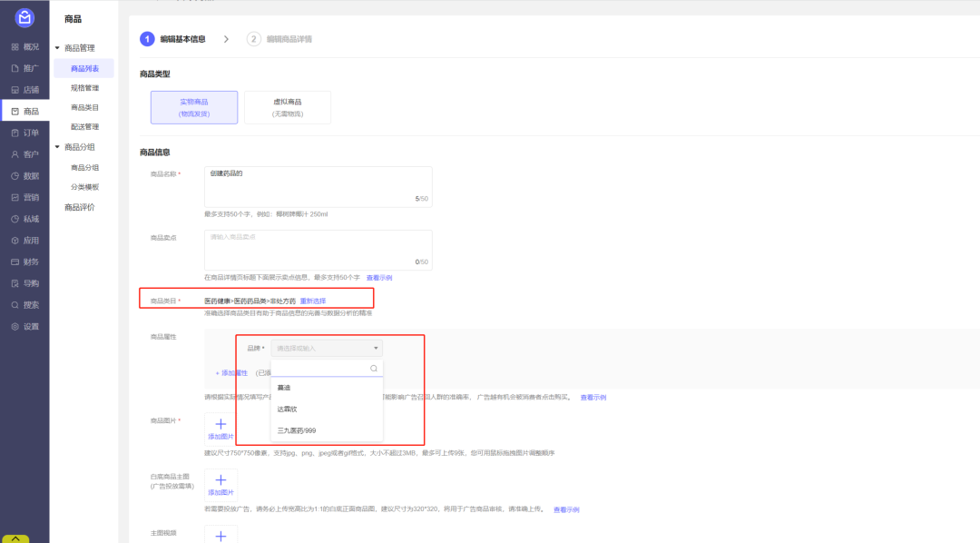Open 数据 data section in sidebar
The image size is (980, 543).
[24, 175]
